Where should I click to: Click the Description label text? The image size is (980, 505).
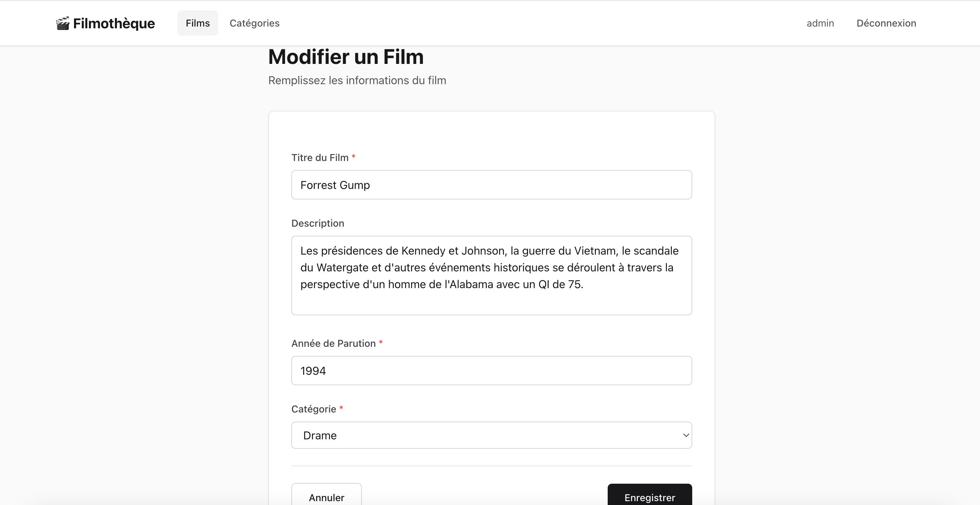317,224
